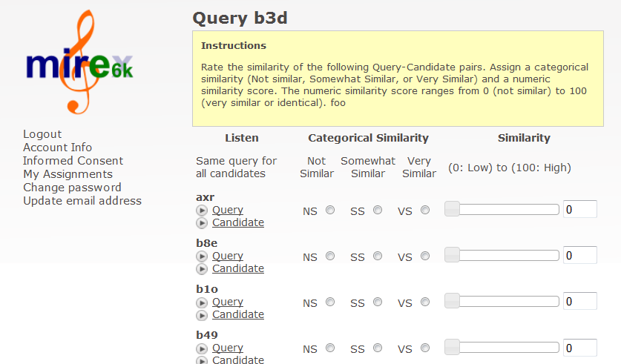The height and width of the screenshot is (364, 621).
Task: Play the axr Candidate audio icon
Action: coord(202,223)
